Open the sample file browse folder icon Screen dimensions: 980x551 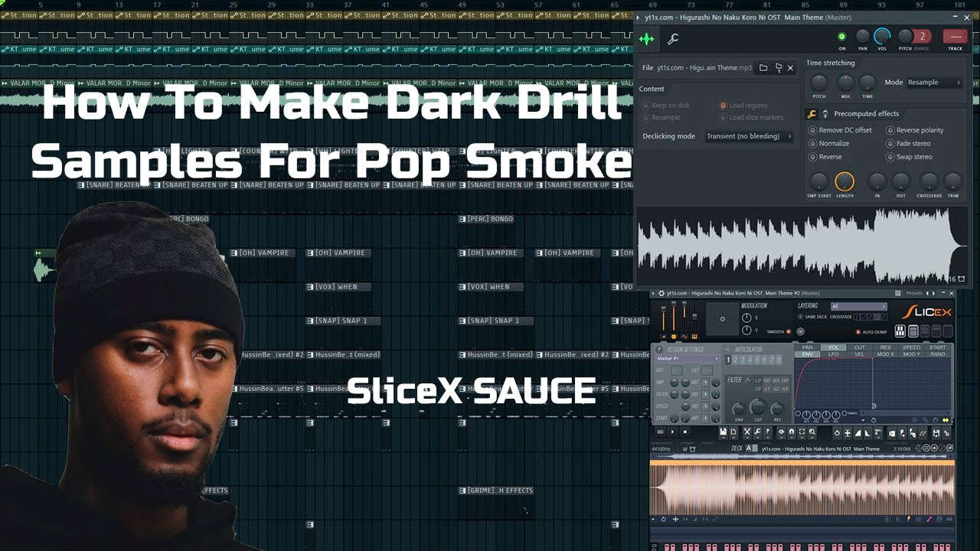(x=763, y=68)
